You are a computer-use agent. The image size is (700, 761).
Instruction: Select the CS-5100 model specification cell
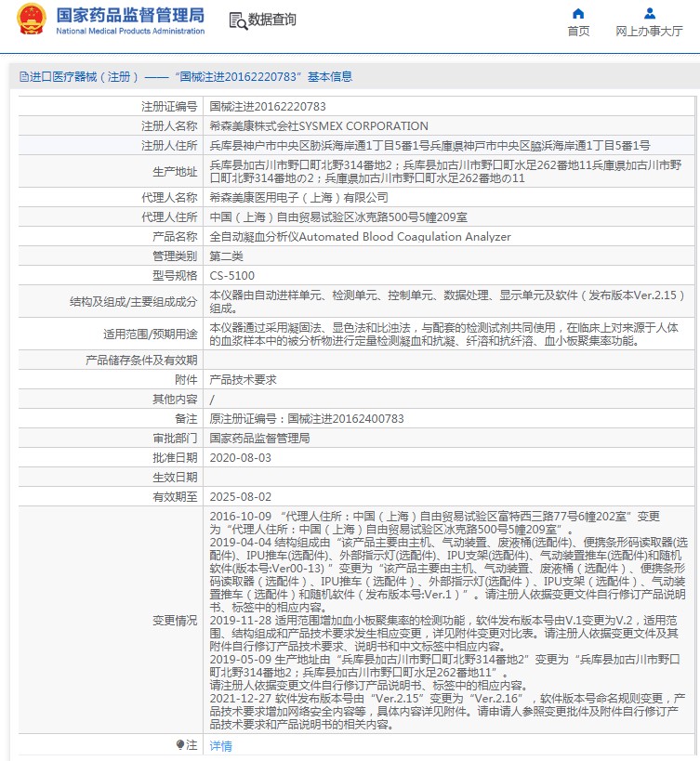[231, 276]
